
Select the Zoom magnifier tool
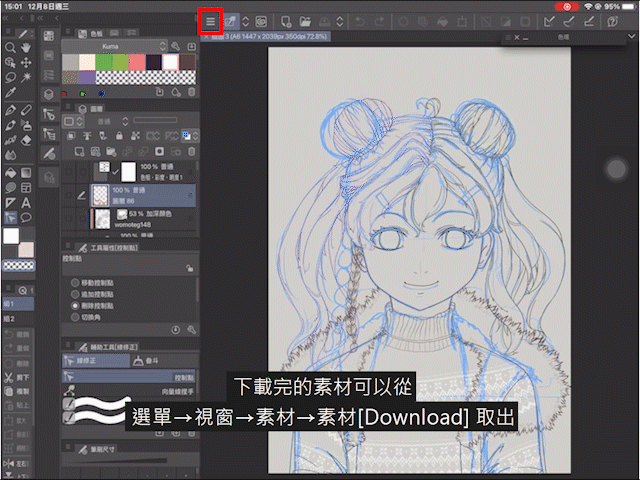tap(10, 48)
